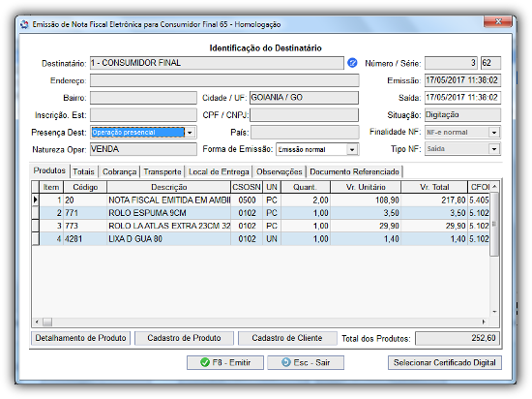Click the F8 - Emitir button
Image resolution: width=532 pixels, height=399 pixels.
coord(225,362)
